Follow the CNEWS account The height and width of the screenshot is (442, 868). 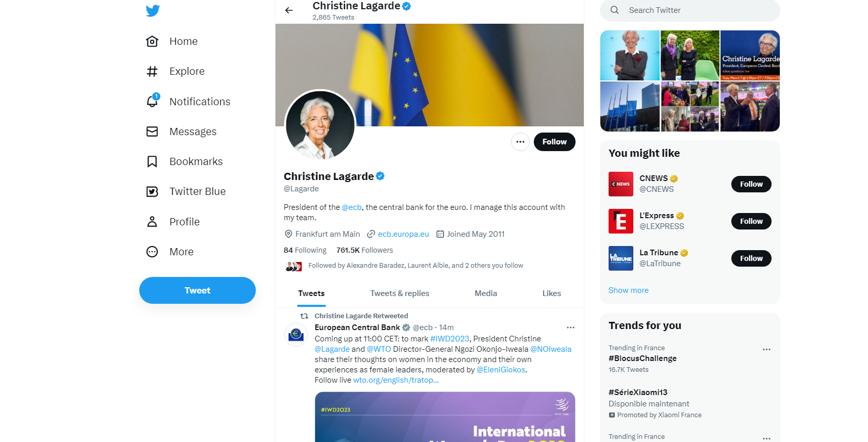[751, 184]
